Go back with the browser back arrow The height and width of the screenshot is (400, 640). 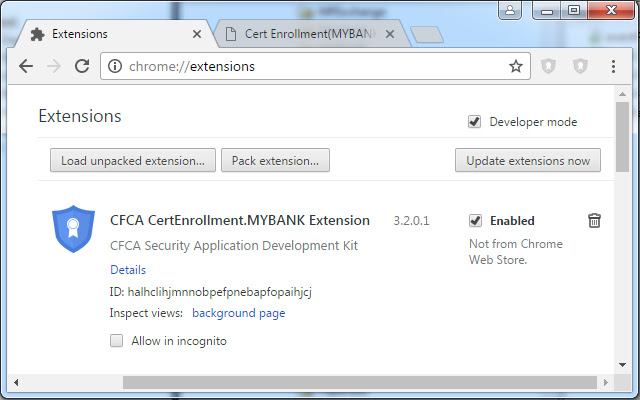[26, 66]
